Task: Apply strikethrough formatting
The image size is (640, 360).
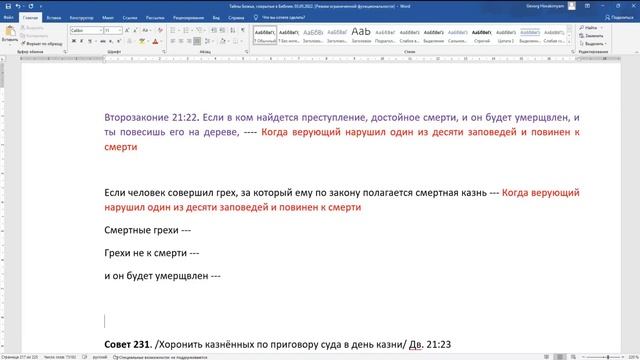Action: click(102, 41)
